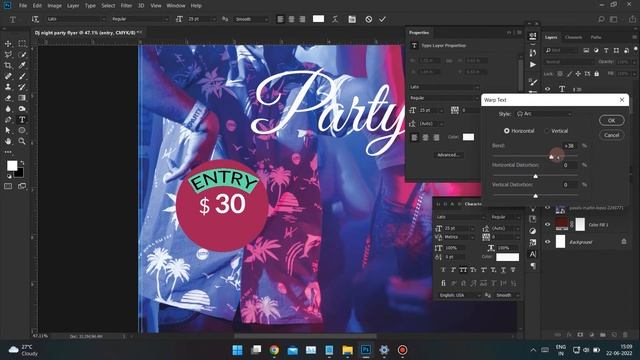The height and width of the screenshot is (360, 640).
Task: Click the white foreground color swatch in toolbox
Action: tap(12, 165)
